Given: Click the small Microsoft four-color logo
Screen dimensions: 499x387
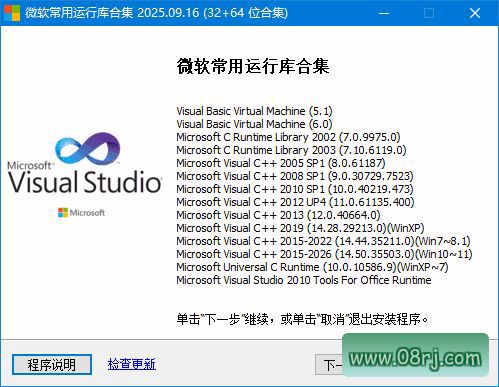Looking at the screenshot, I should tap(63, 213).
